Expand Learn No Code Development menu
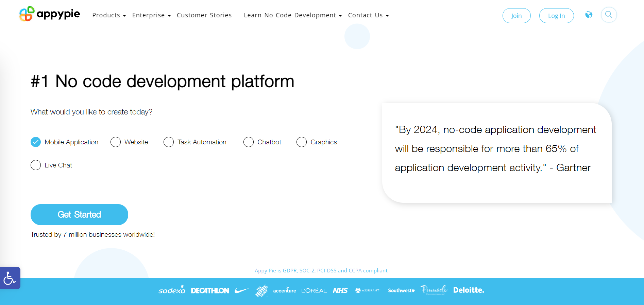This screenshot has width=644, height=305. [x=293, y=15]
